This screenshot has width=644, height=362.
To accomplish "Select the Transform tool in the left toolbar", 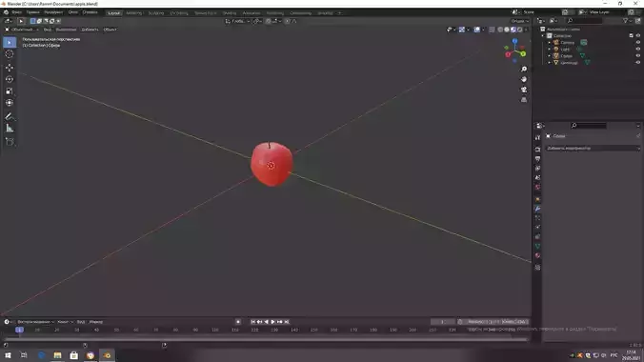I will 10,103.
